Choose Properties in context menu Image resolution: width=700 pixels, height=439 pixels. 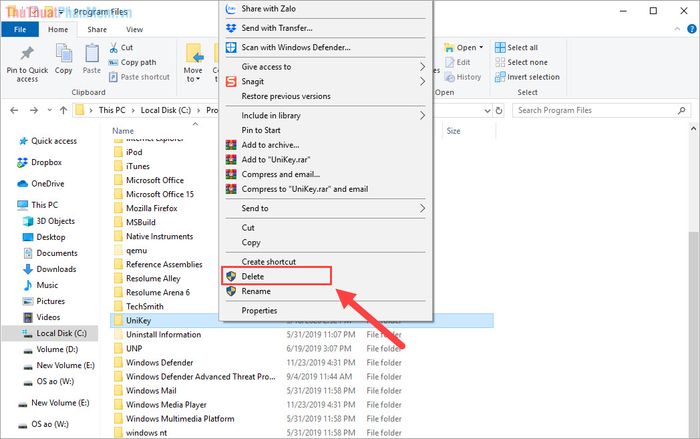[x=325, y=310]
